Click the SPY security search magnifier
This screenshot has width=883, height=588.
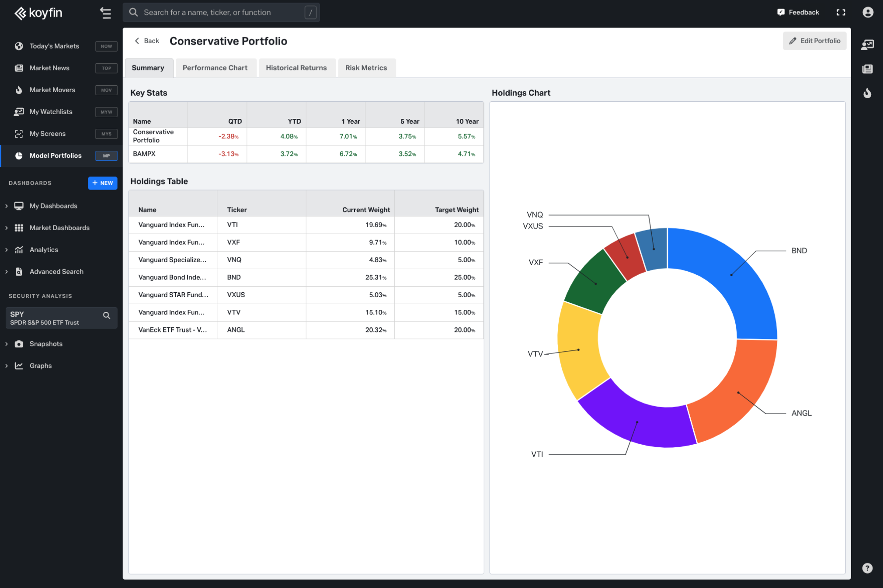(107, 315)
